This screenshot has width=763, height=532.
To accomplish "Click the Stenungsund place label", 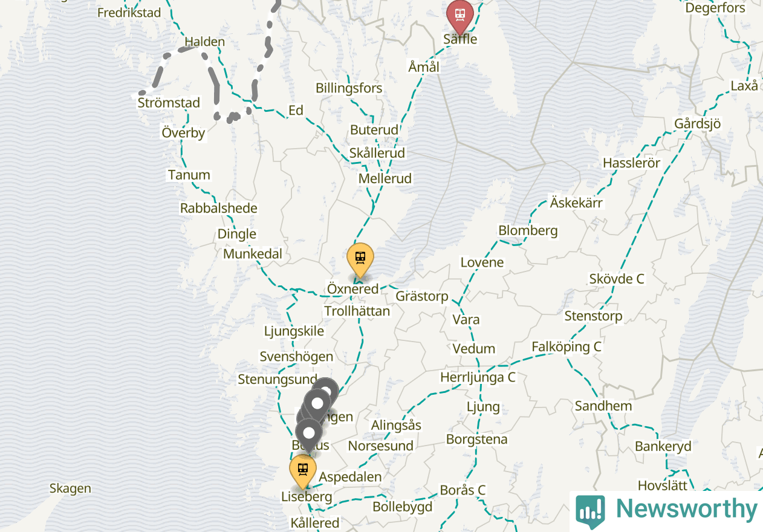I will (x=278, y=380).
